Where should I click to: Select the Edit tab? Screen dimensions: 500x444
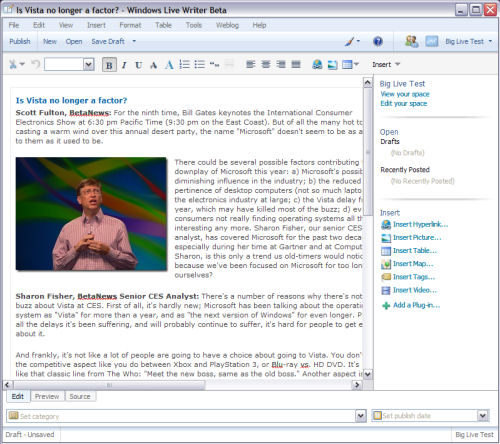click(x=18, y=396)
